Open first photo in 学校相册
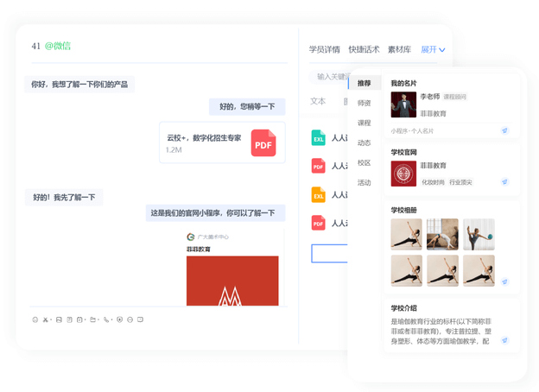 (x=406, y=234)
